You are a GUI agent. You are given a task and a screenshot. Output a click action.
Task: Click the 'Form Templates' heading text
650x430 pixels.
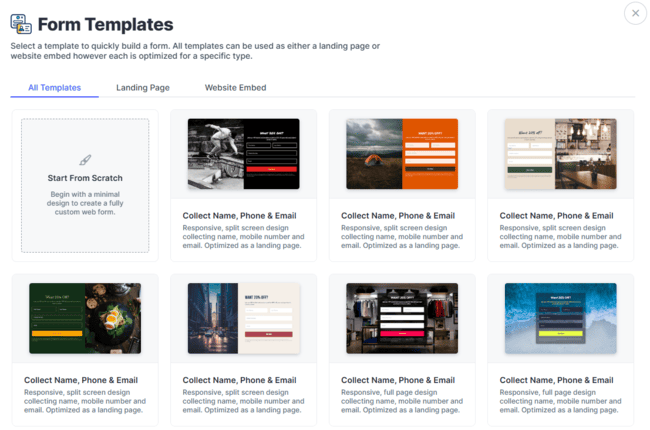tap(105, 24)
